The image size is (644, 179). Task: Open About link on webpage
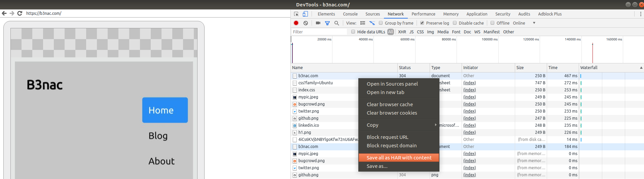tap(162, 161)
